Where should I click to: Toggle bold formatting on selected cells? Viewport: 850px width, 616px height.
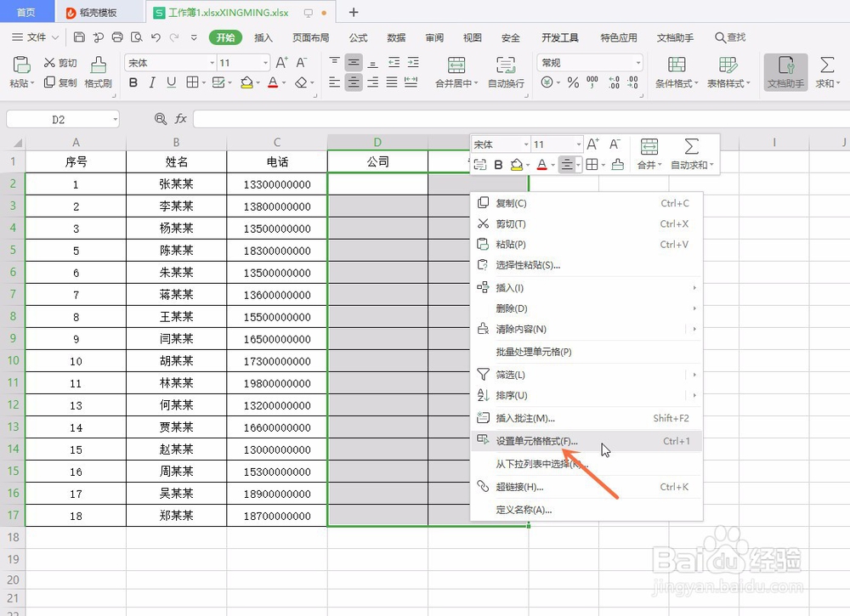(132, 82)
